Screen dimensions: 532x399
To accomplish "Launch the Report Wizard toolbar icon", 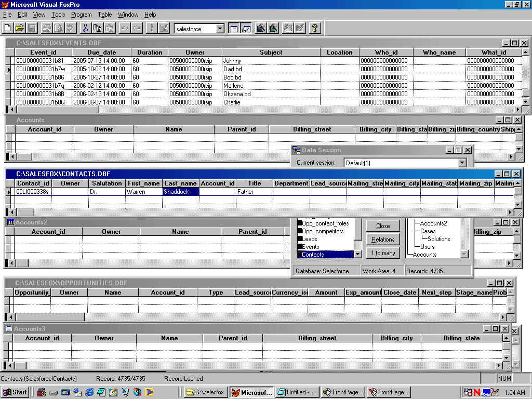I will pos(273,28).
